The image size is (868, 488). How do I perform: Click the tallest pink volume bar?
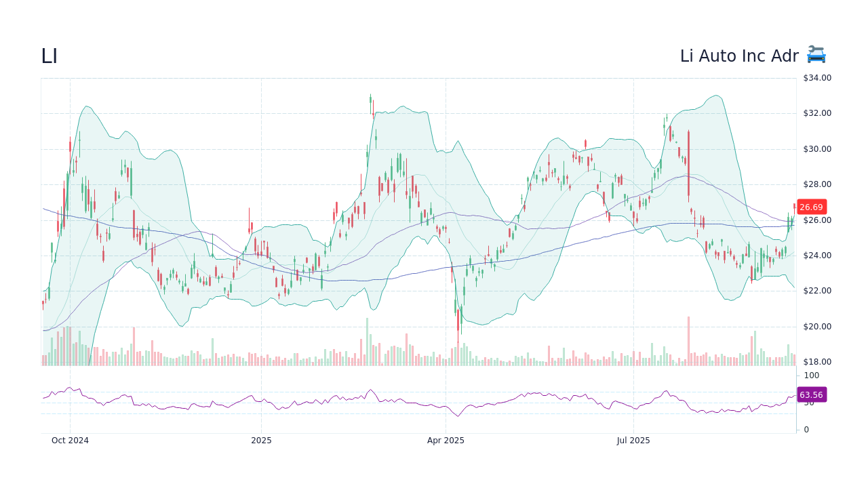[x=689, y=339]
